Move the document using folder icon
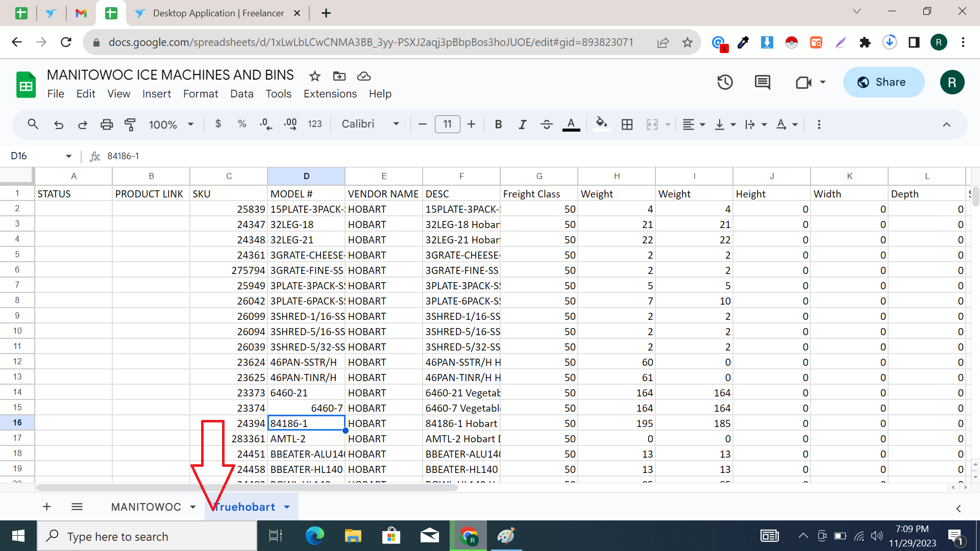980x551 pixels. 339,76
